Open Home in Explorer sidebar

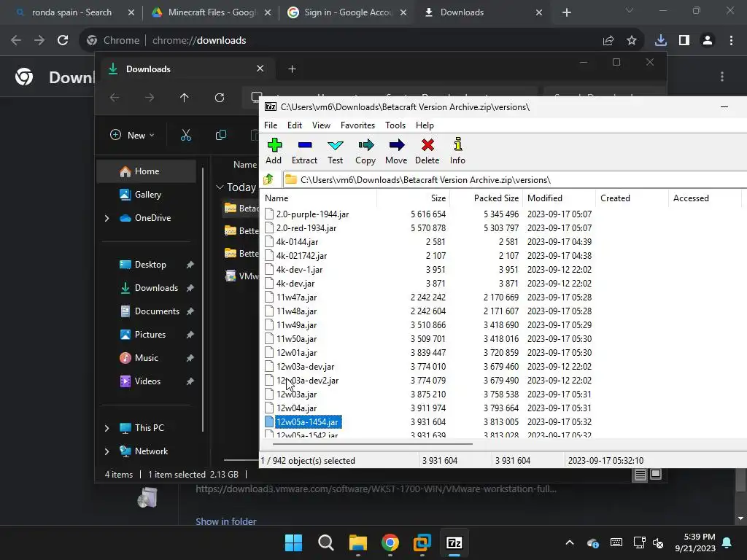pyautogui.click(x=146, y=171)
